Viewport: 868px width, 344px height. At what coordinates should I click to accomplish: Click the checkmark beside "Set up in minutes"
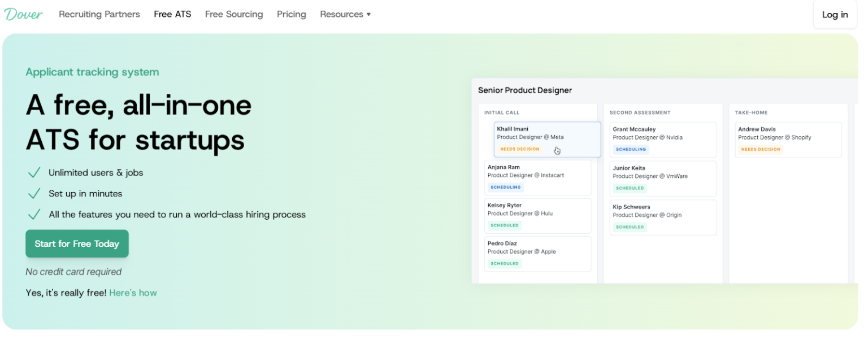coord(34,193)
